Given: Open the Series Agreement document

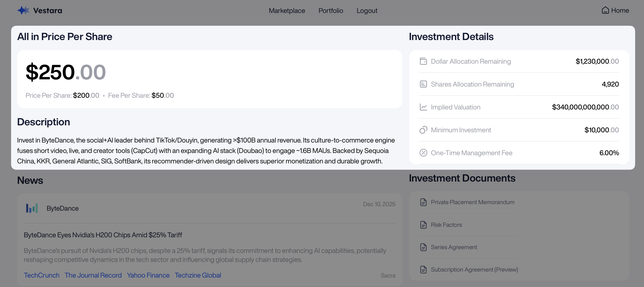Looking at the screenshot, I should click(454, 247).
